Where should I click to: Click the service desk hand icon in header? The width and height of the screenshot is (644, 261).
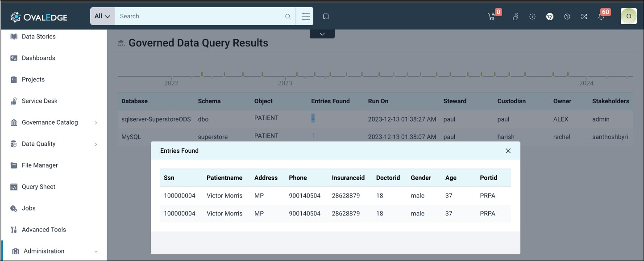click(515, 17)
